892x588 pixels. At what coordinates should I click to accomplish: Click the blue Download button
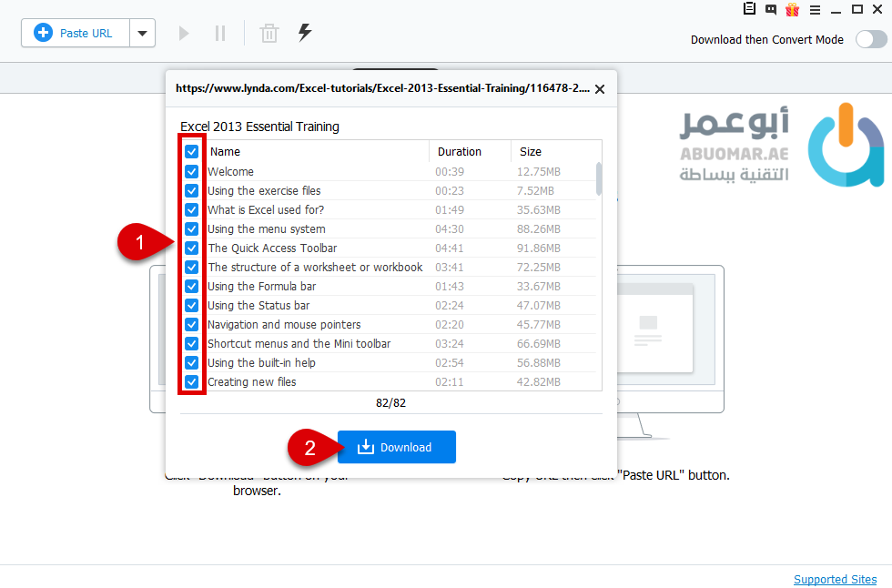[x=397, y=447]
